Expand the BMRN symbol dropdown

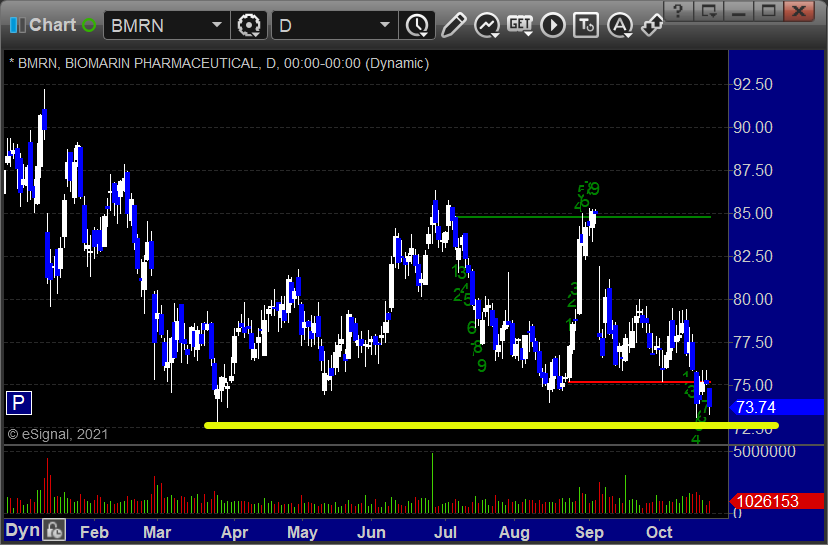point(217,25)
